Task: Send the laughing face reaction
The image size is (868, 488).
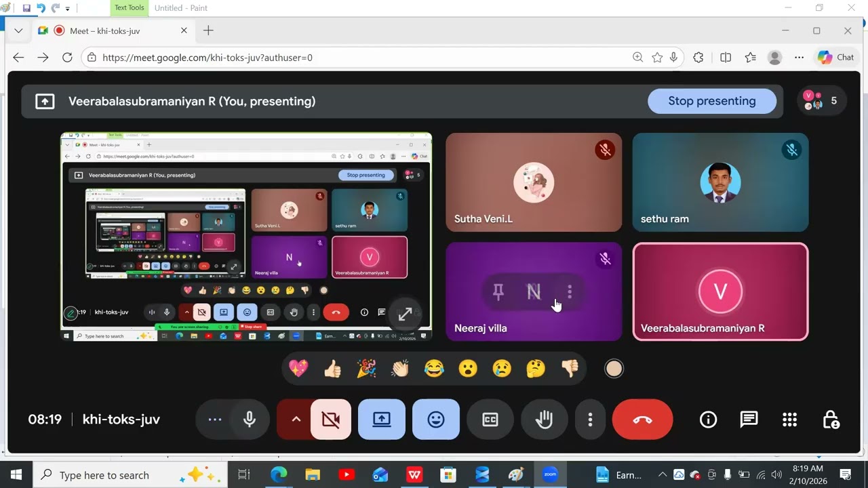Action: [434, 369]
